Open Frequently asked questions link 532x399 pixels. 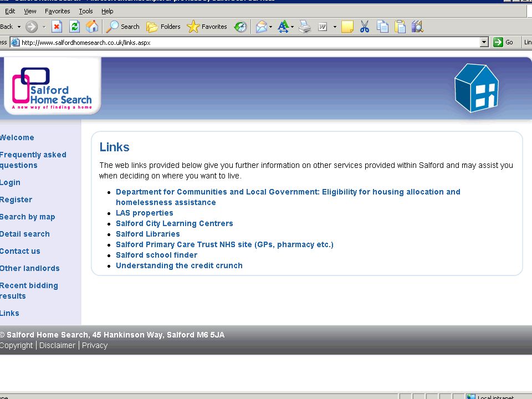tap(33, 160)
